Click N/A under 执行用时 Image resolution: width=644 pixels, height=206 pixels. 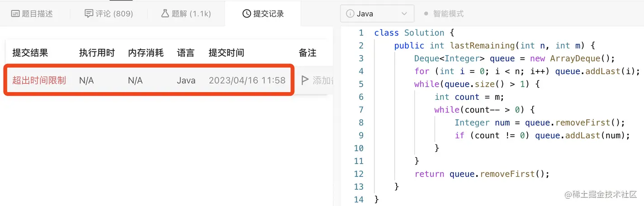click(86, 80)
